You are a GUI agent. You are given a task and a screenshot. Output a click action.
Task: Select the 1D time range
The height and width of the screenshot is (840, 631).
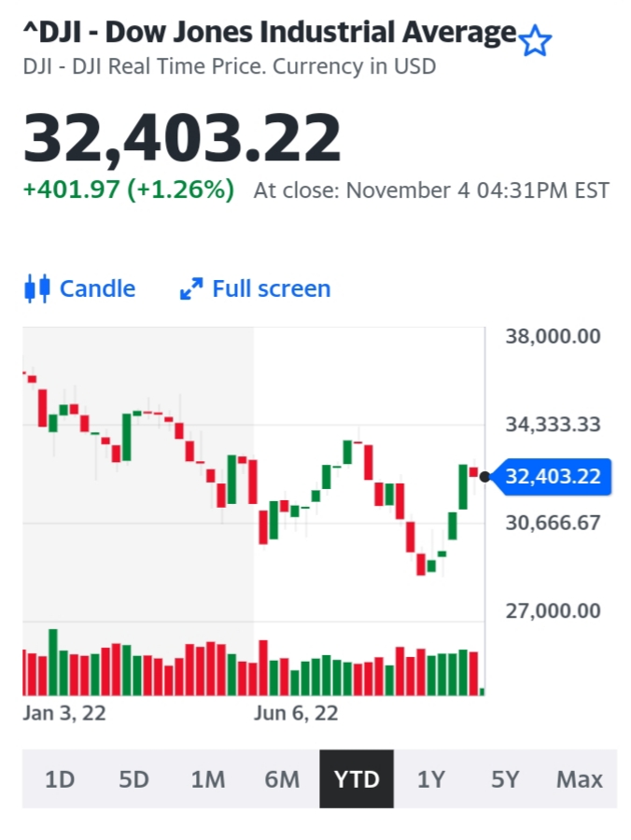coord(60,778)
